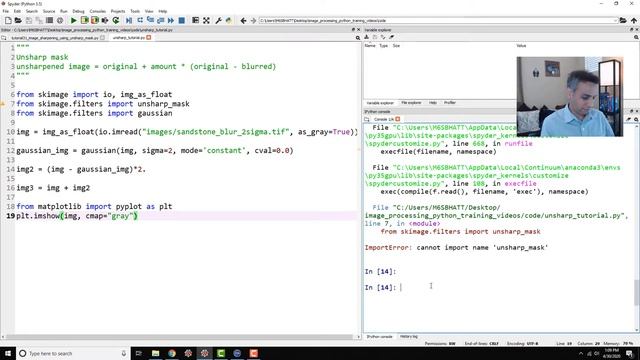Re-run last script icon

tap(116, 20)
